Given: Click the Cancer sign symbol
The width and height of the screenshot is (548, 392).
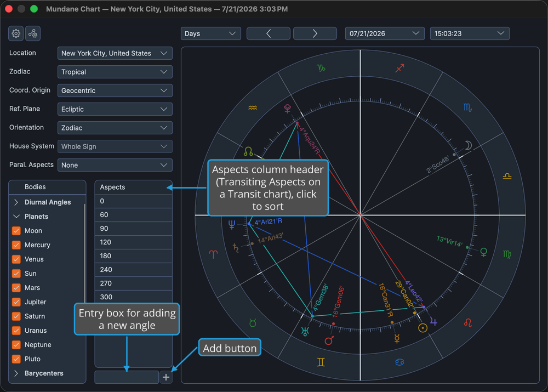Looking at the screenshot, I should [x=399, y=362].
